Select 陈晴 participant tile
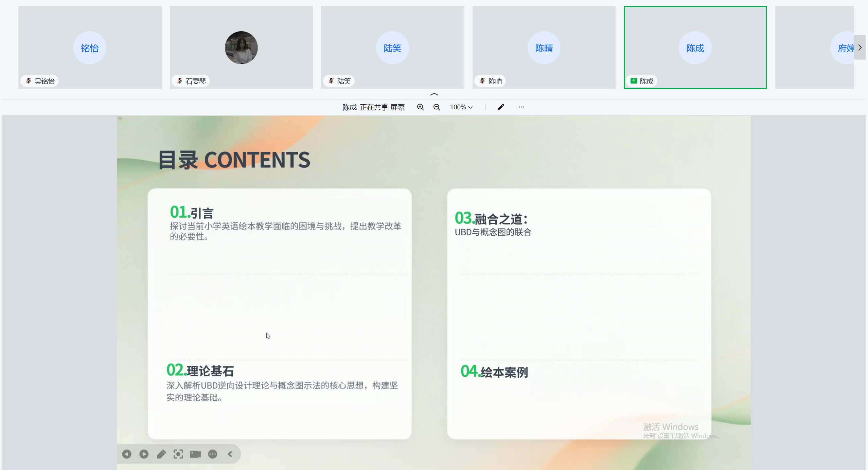Image resolution: width=868 pixels, height=470 pixels. 544,48
